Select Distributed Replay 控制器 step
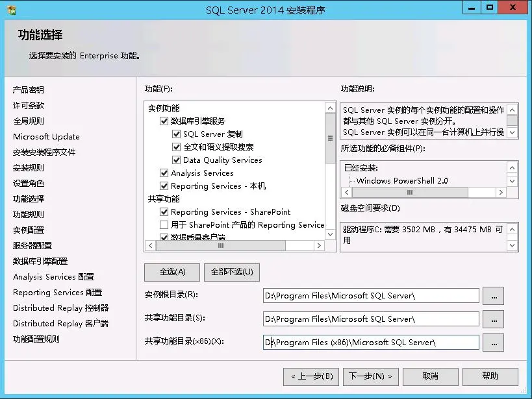 pos(60,308)
